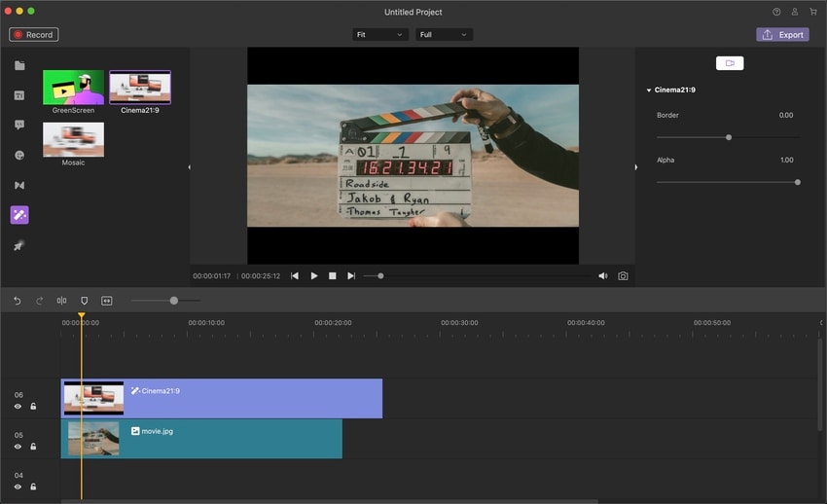Stop the preview playback
The width and height of the screenshot is (827, 504).
pos(333,275)
